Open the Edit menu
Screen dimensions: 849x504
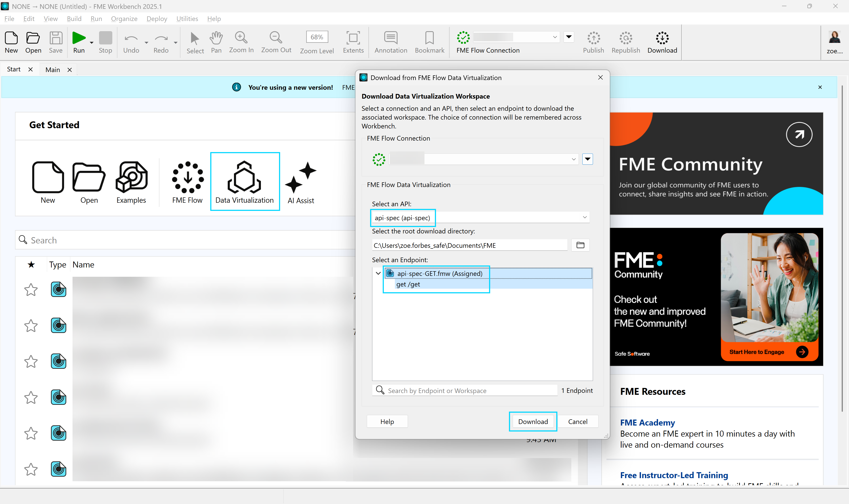pos(29,19)
